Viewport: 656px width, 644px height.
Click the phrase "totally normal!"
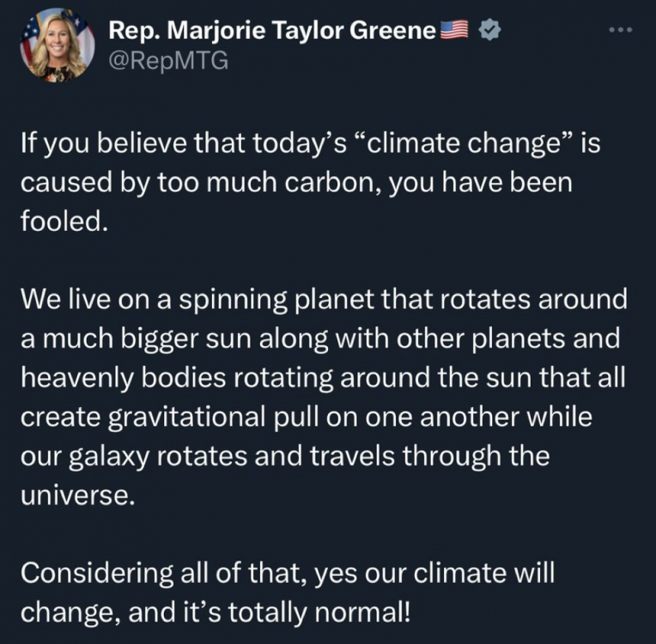coord(319,612)
